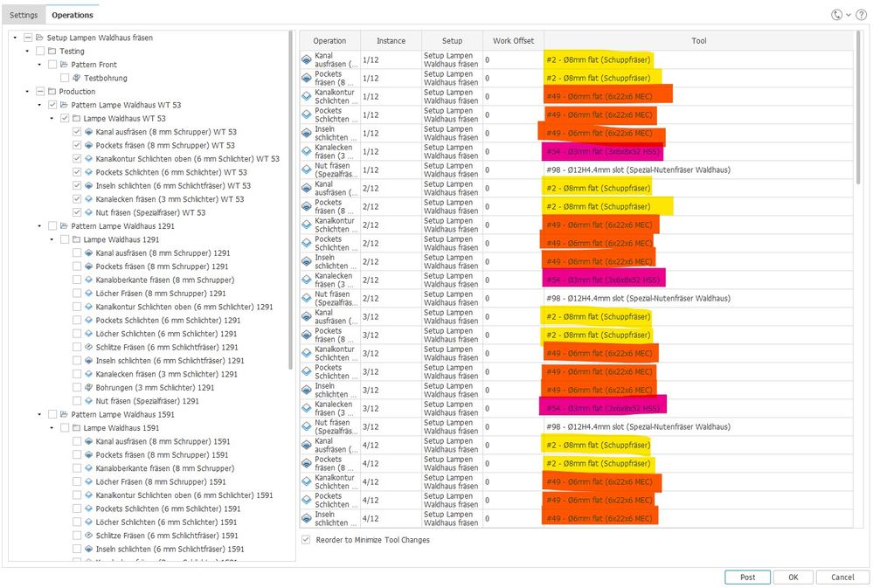
Task: Click the Production folder icon
Action: 52,92
